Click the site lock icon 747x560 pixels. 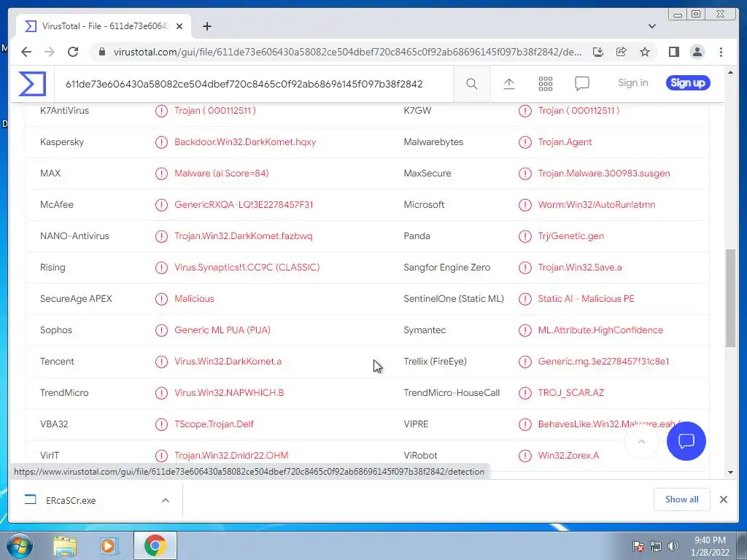tap(101, 52)
